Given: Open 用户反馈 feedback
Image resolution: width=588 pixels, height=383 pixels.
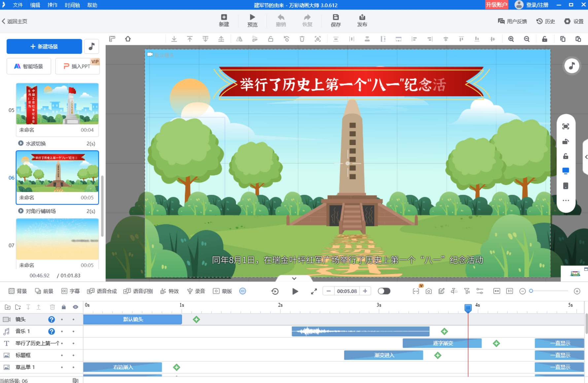Looking at the screenshot, I should tap(512, 21).
